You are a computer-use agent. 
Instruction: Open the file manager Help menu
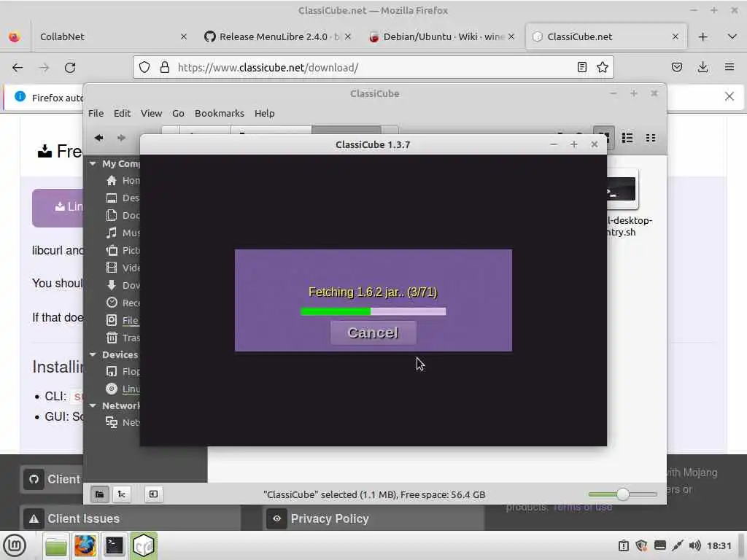[x=264, y=113]
